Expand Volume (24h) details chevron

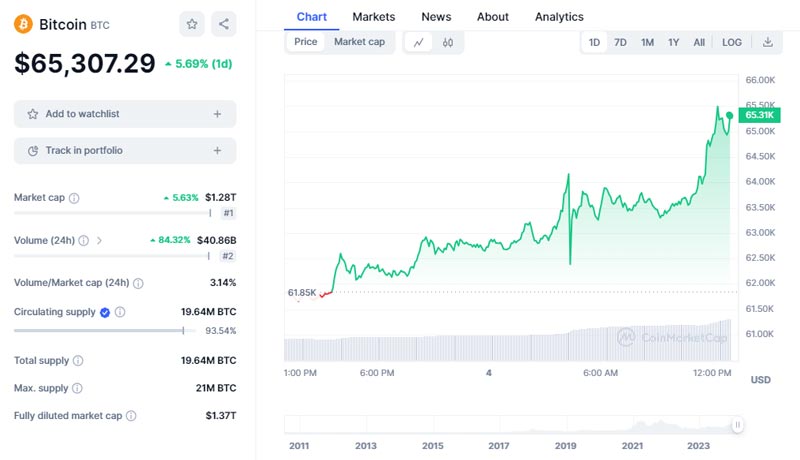99,240
